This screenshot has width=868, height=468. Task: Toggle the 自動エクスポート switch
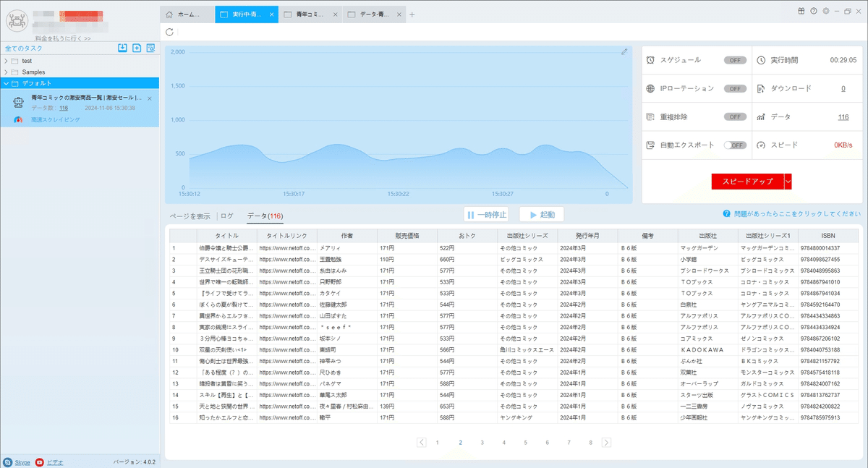click(735, 145)
